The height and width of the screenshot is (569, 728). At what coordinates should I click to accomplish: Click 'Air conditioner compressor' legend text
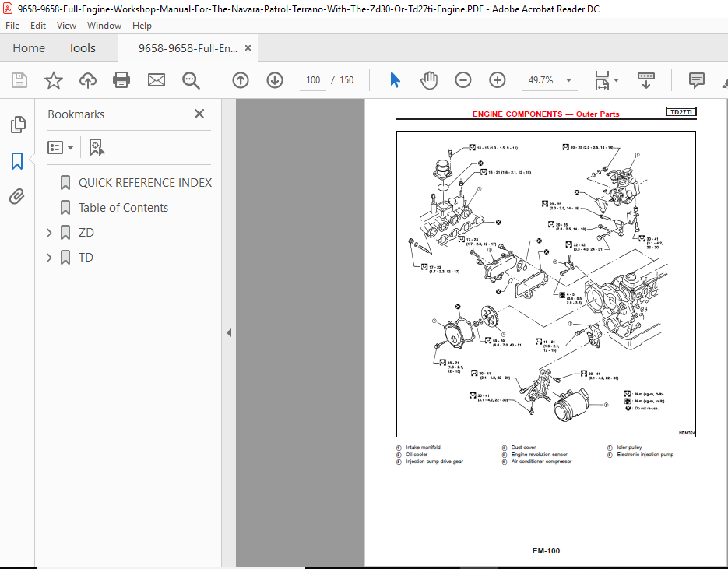541,462
